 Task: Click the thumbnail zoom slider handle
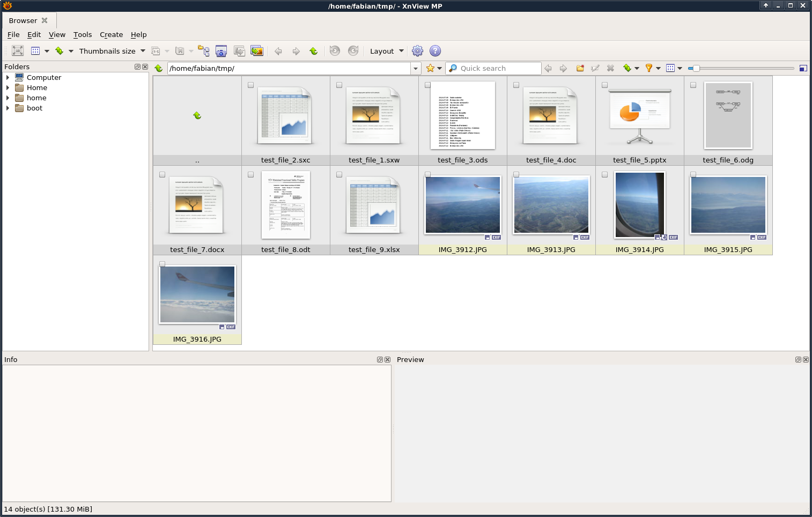click(x=696, y=68)
